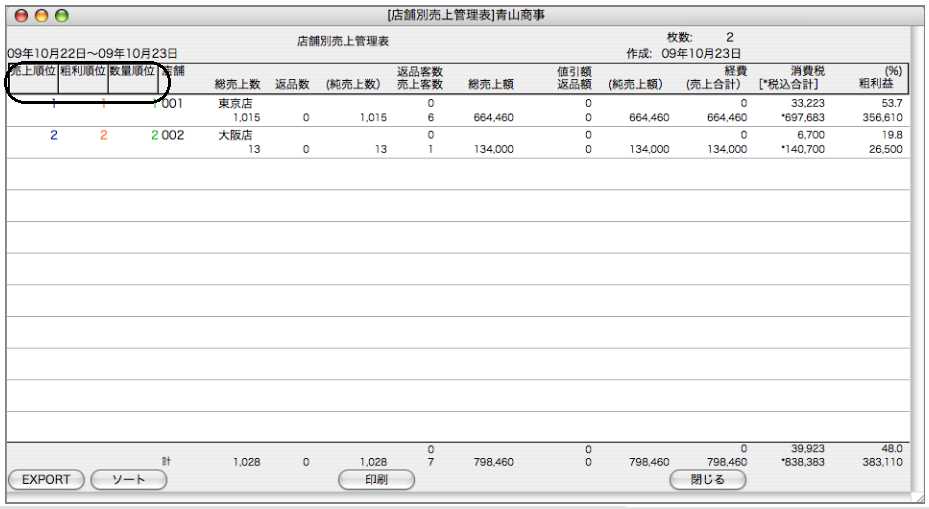Click the 売上客数 header label
The image size is (929, 509).
coord(419,84)
